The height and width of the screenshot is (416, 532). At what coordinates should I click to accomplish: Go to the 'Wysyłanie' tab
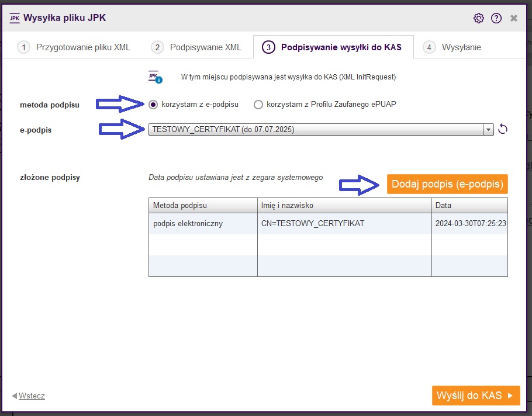click(x=452, y=47)
